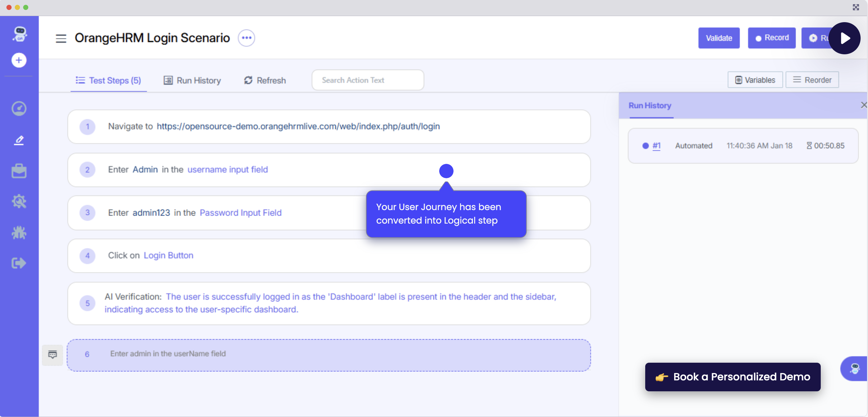Click the Validate button
This screenshot has height=417, width=868.
click(719, 38)
